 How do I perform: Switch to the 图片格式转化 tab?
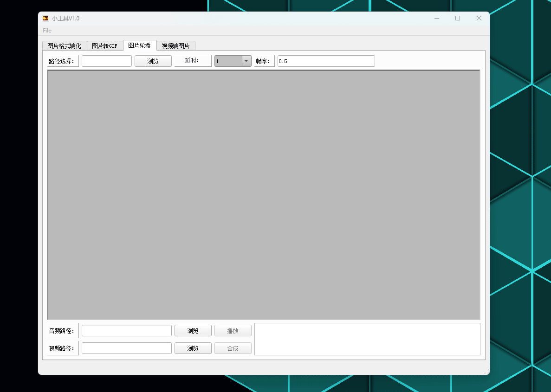pyautogui.click(x=65, y=46)
